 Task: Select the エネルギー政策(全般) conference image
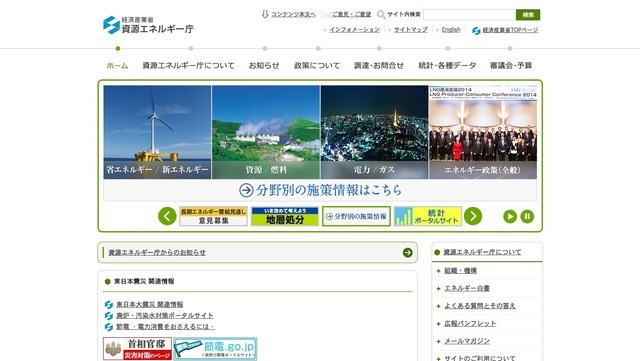(x=483, y=132)
